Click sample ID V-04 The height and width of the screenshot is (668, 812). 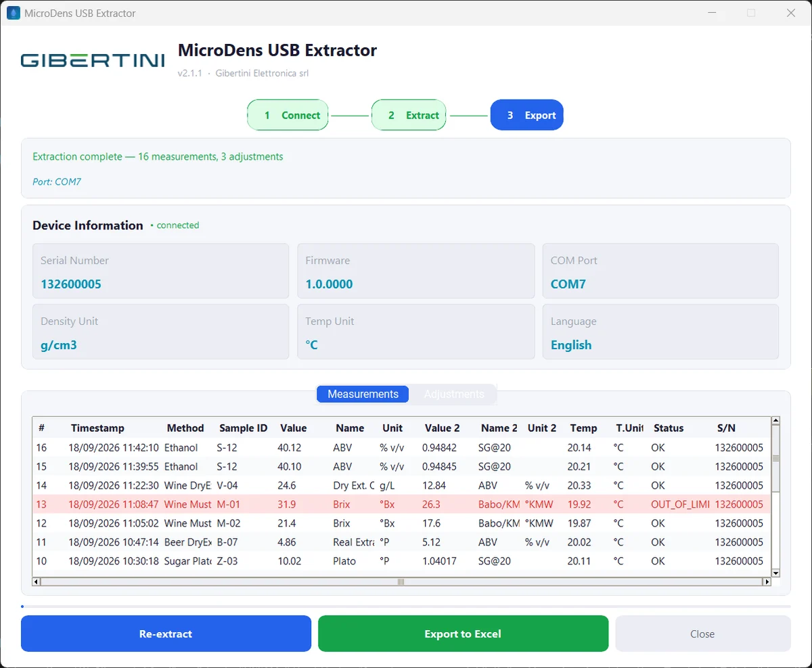pos(228,485)
